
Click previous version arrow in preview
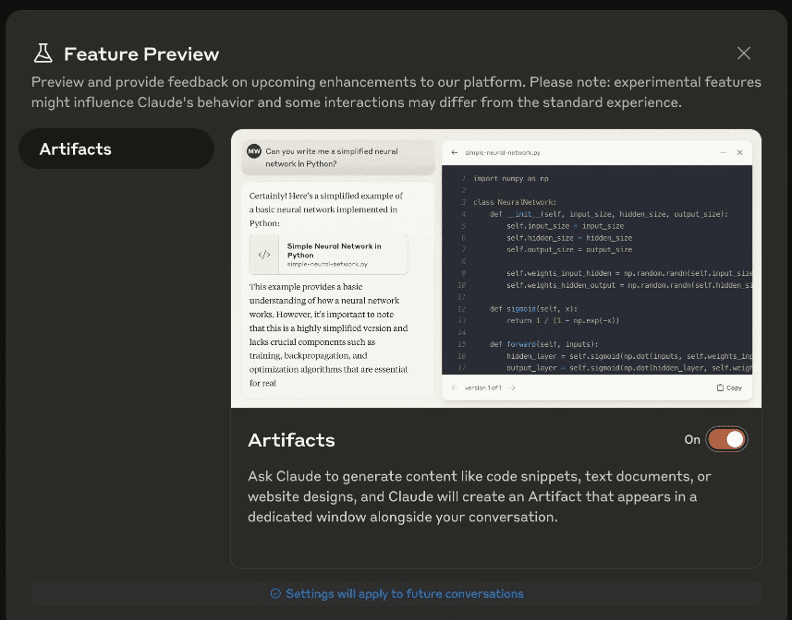[454, 388]
